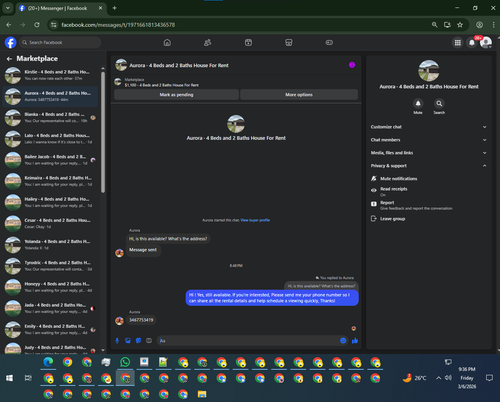Open the Honeyy conversation
The image size is (500, 402).
tap(50, 287)
